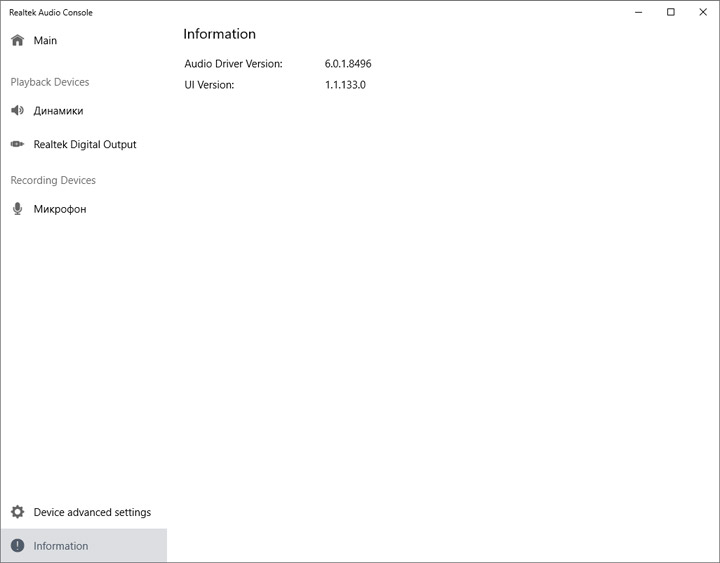Maximize the Realtek Audio Console window
Viewport: 720px width, 563px height.
click(x=670, y=12)
